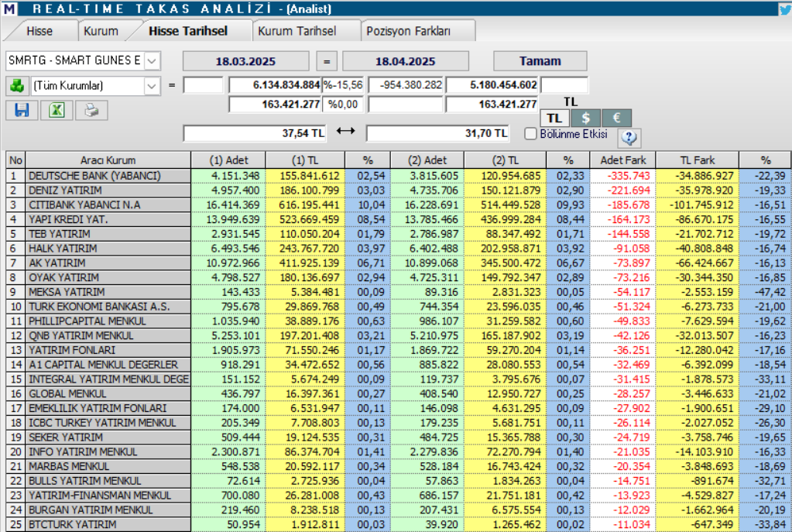
Task: Select BULLS YATIRIM MENKUL row
Action: click(399, 481)
